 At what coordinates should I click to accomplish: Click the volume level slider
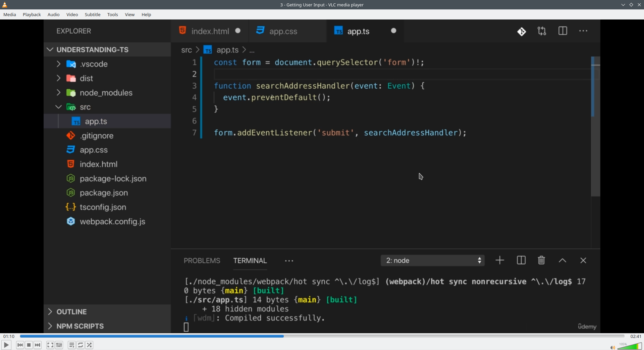[630, 346]
